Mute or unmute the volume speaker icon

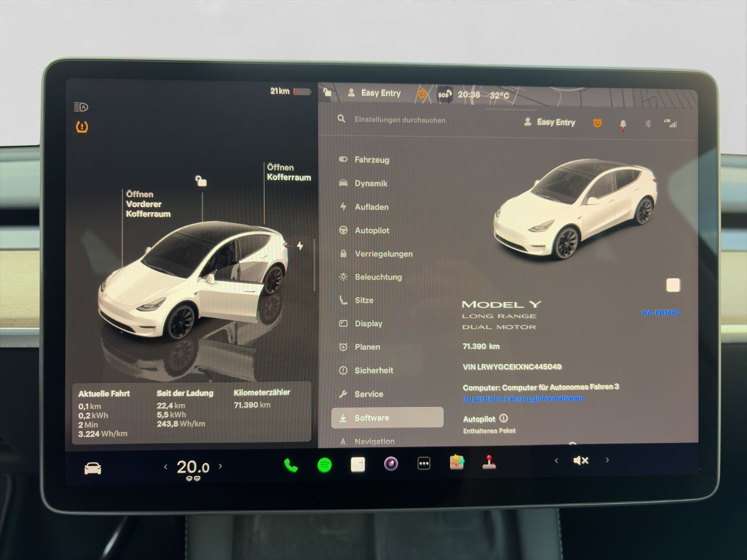581,461
